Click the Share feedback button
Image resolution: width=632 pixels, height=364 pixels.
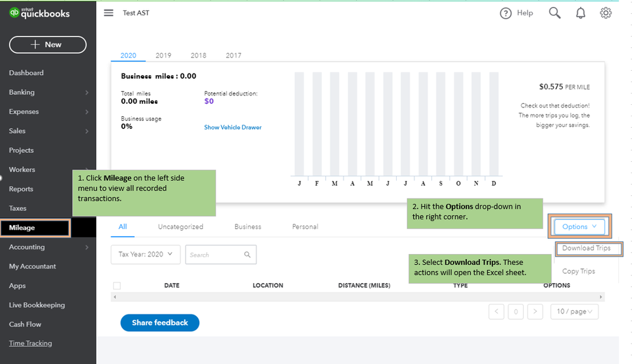[159, 323]
